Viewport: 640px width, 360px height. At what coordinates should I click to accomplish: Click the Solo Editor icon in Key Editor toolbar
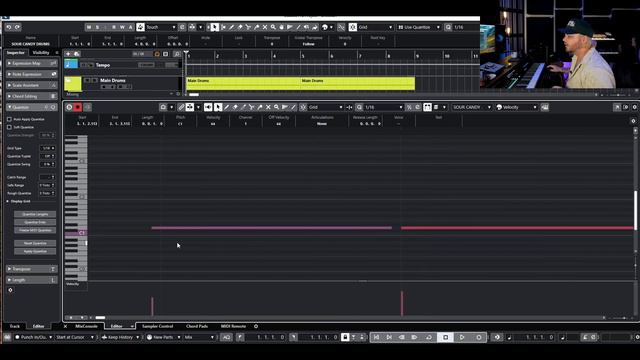69,107
